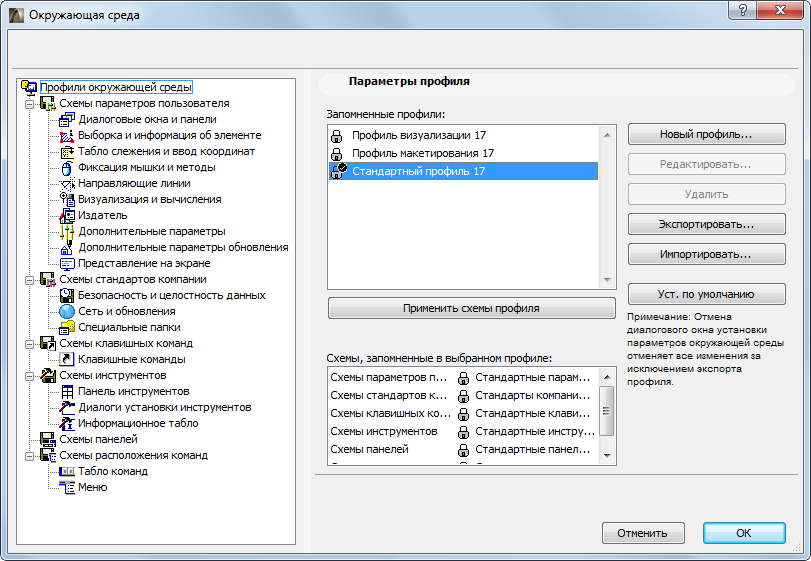811x561 pixels.
Task: Click the Импортировать button
Action: tap(707, 254)
